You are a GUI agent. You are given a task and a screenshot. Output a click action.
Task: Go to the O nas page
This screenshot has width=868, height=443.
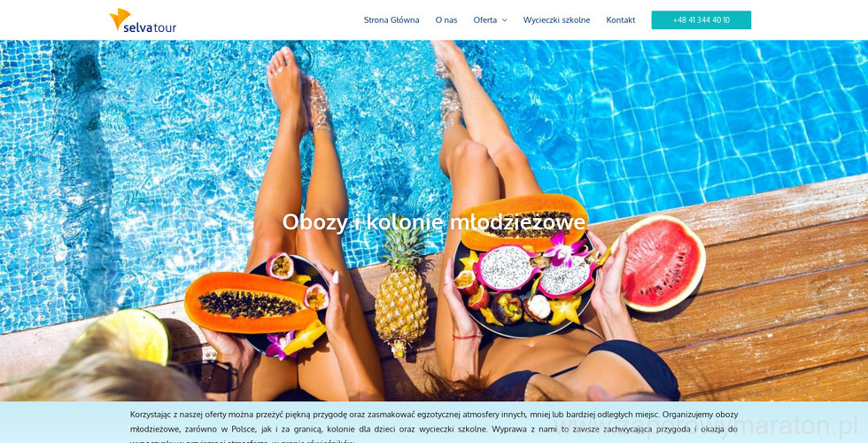[446, 19]
